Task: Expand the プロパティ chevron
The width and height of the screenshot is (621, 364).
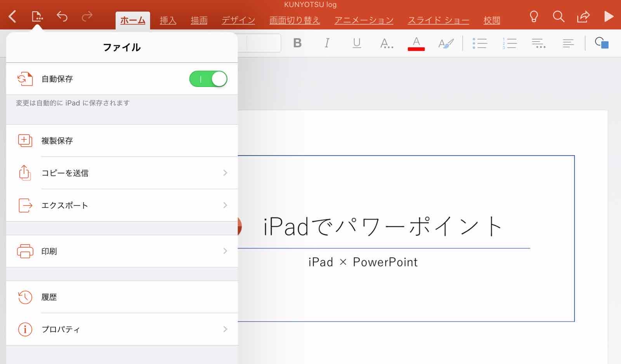Action: [x=225, y=329]
